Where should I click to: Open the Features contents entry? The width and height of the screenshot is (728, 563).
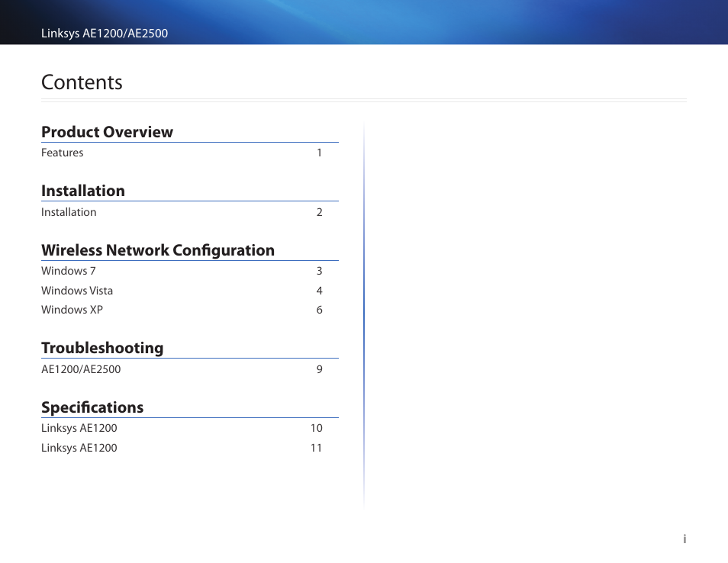[x=63, y=153]
